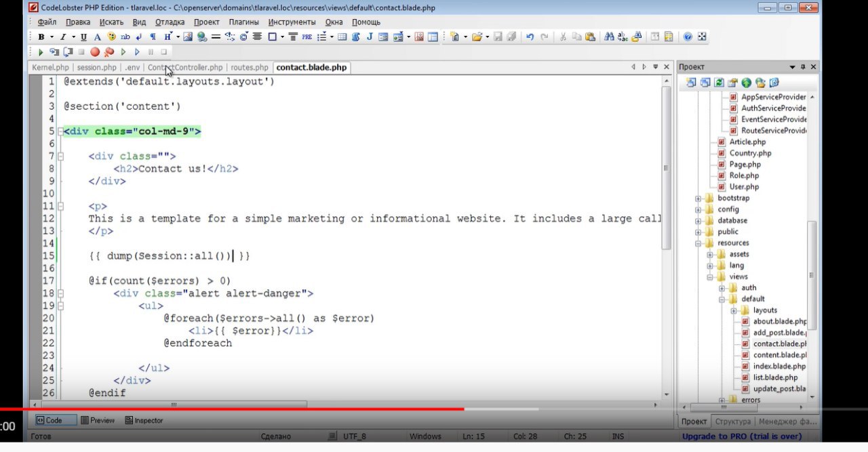Insert font tag with the A icon
Image resolution: width=868 pixels, height=452 pixels.
coord(98,37)
